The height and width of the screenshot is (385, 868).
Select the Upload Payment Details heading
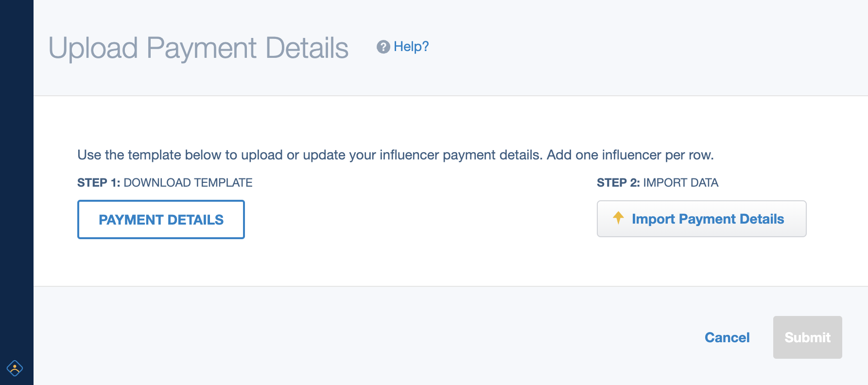(x=198, y=48)
